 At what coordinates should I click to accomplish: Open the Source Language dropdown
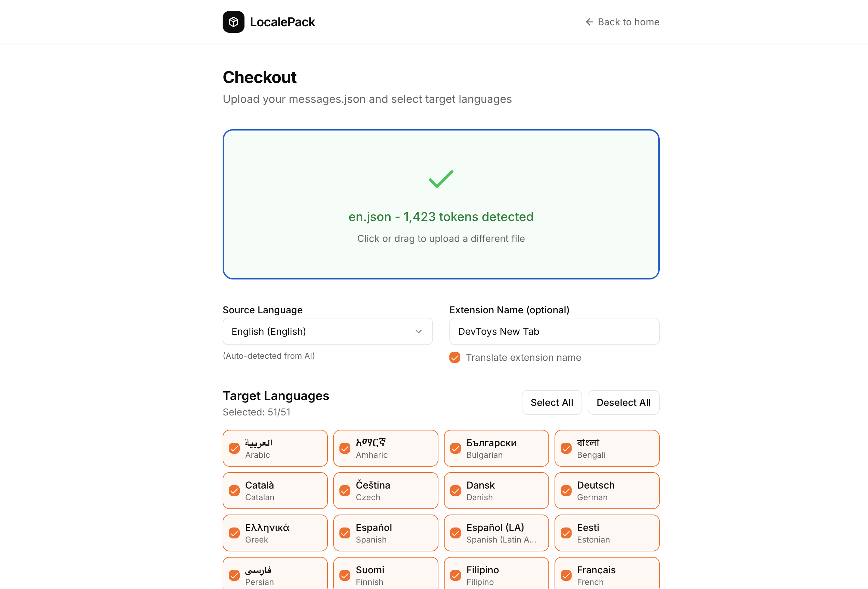coord(327,331)
